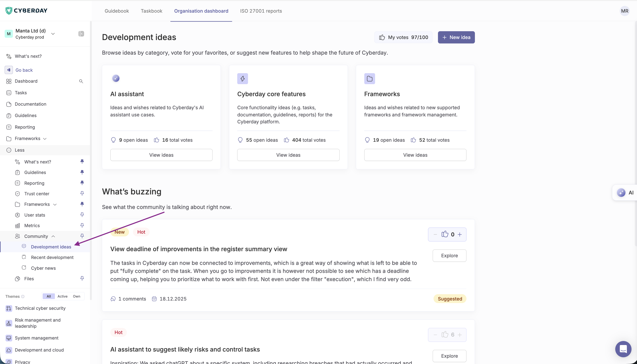This screenshot has width=637, height=364.
Task: Click the Cyberday logo
Action: click(x=26, y=11)
